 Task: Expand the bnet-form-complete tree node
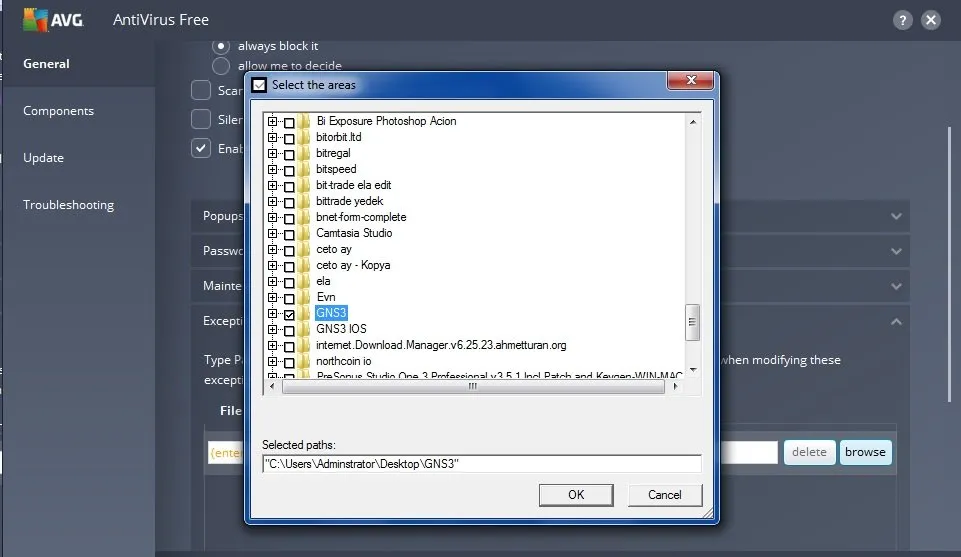[272, 217]
